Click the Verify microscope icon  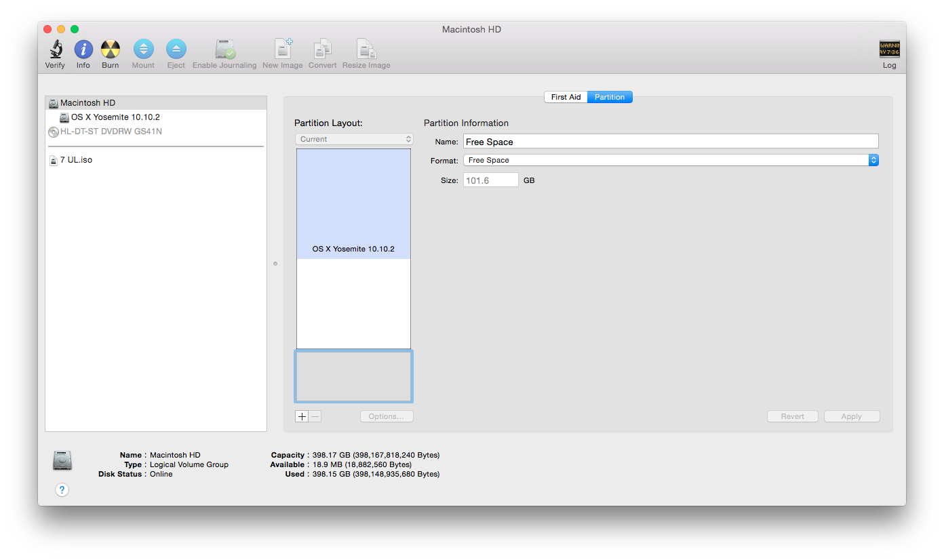coord(55,49)
